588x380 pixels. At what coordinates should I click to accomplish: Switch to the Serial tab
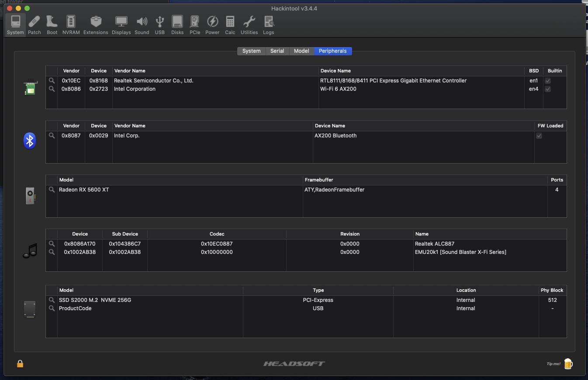pyautogui.click(x=277, y=51)
